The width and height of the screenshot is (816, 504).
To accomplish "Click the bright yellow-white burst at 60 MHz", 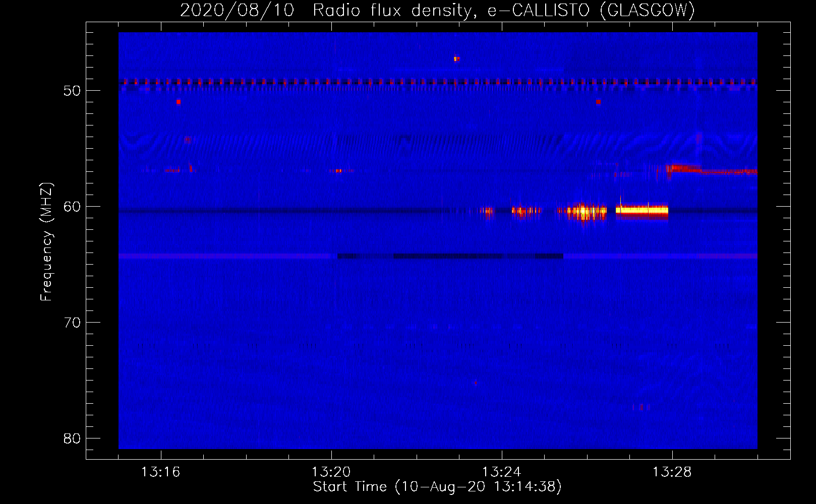I will pos(642,211).
